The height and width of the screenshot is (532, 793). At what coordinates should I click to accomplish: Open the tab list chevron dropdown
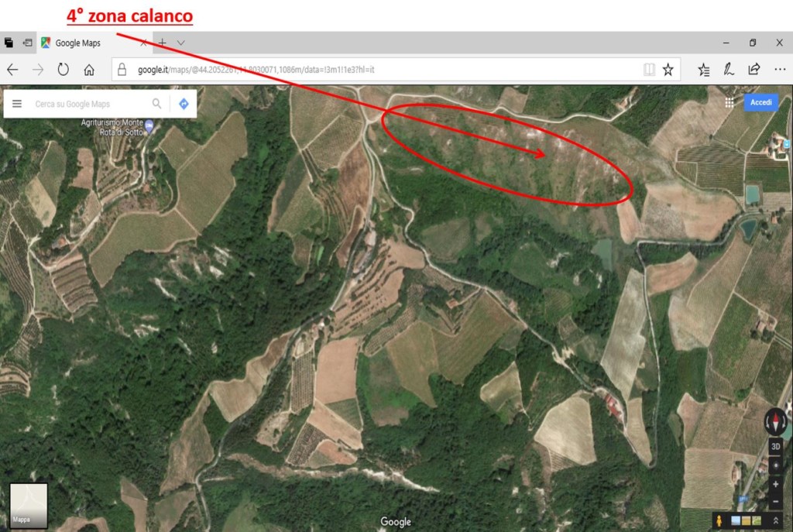click(180, 43)
